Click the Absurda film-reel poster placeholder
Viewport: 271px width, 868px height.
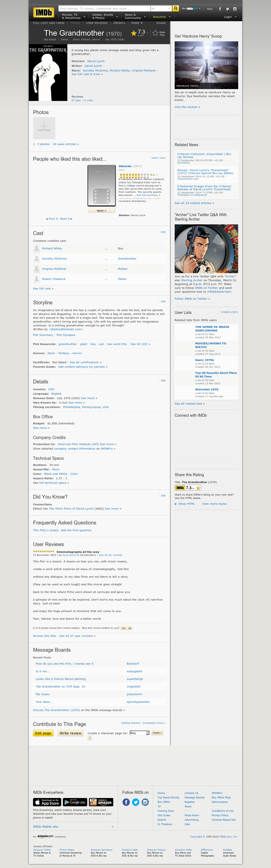coord(102,186)
